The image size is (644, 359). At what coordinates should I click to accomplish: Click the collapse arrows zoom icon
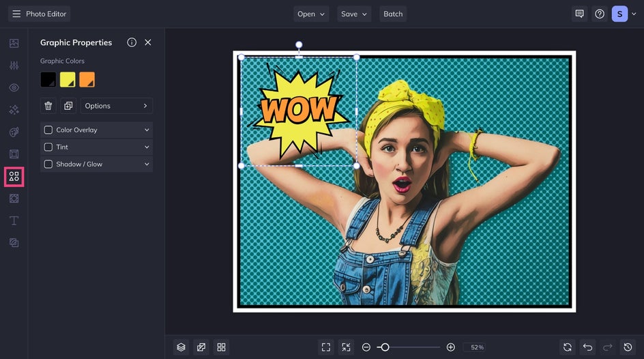coord(347,347)
